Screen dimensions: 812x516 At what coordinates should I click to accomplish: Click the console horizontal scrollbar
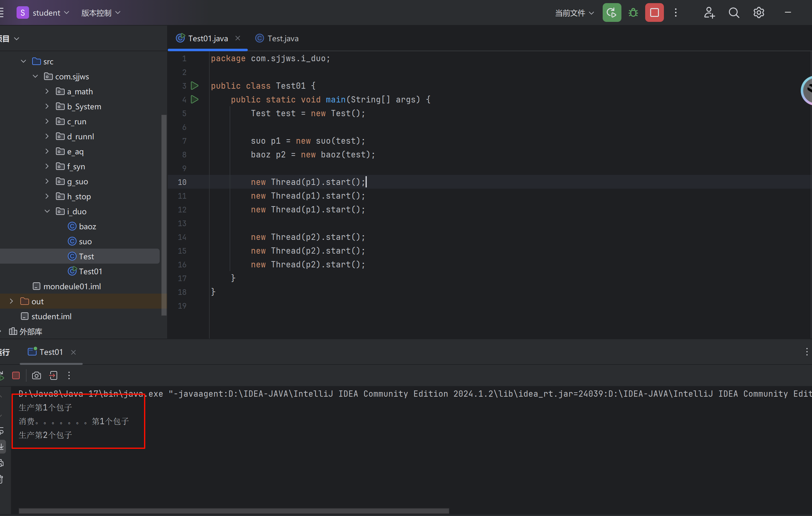pos(233,511)
